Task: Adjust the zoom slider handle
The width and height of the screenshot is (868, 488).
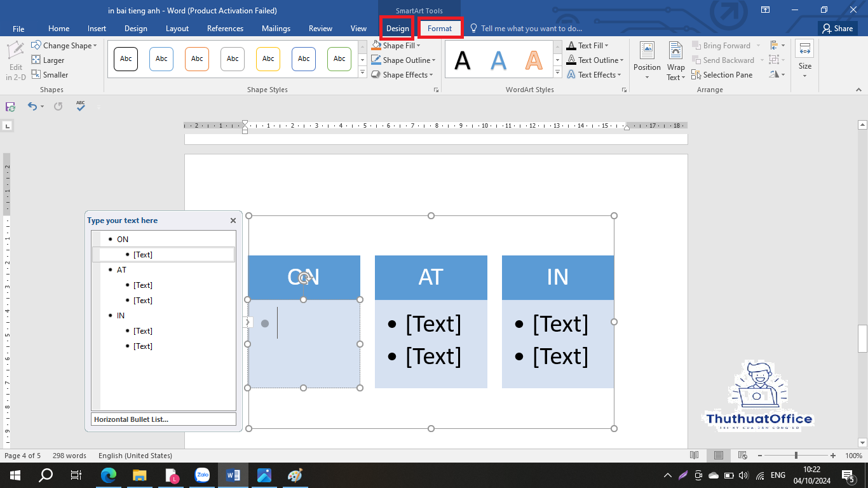Action: click(796, 456)
